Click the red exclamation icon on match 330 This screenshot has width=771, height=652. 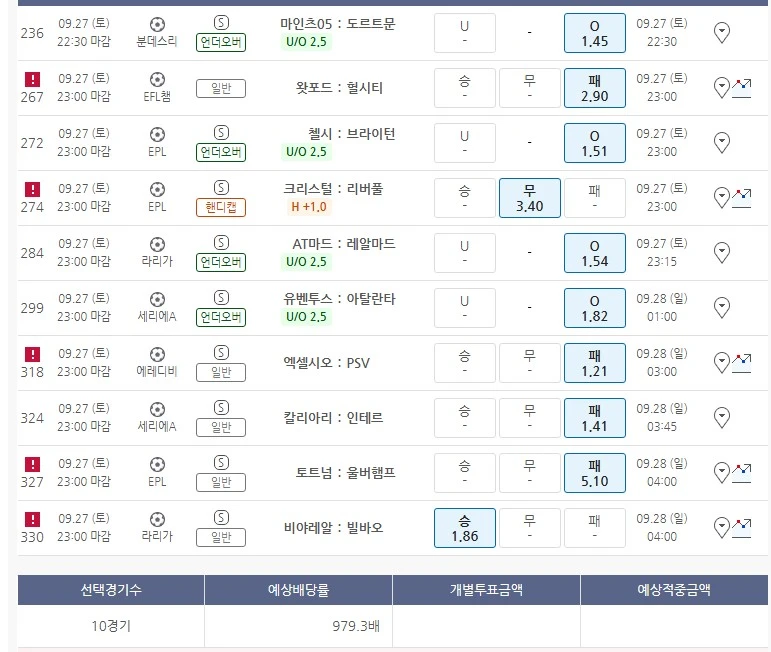32,519
